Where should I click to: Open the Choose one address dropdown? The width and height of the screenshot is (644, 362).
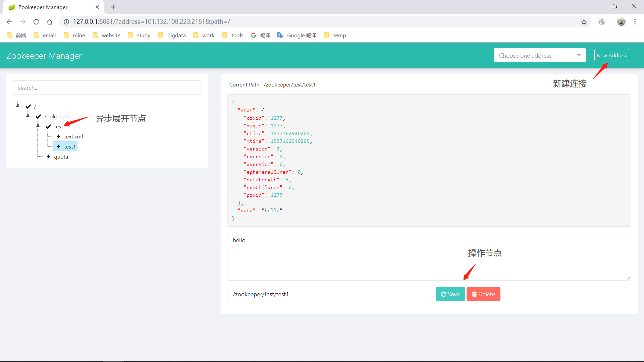coord(540,55)
